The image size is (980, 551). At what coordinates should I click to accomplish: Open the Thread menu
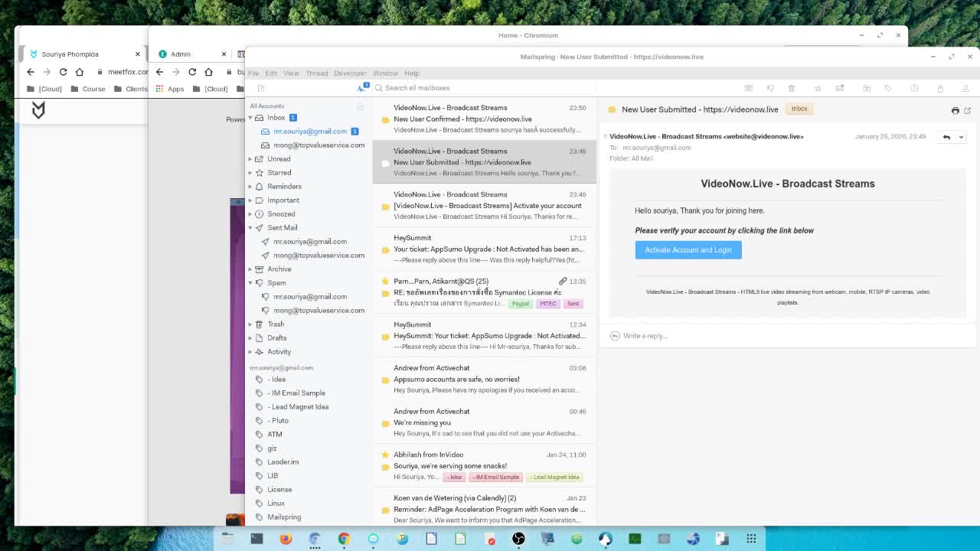click(317, 73)
